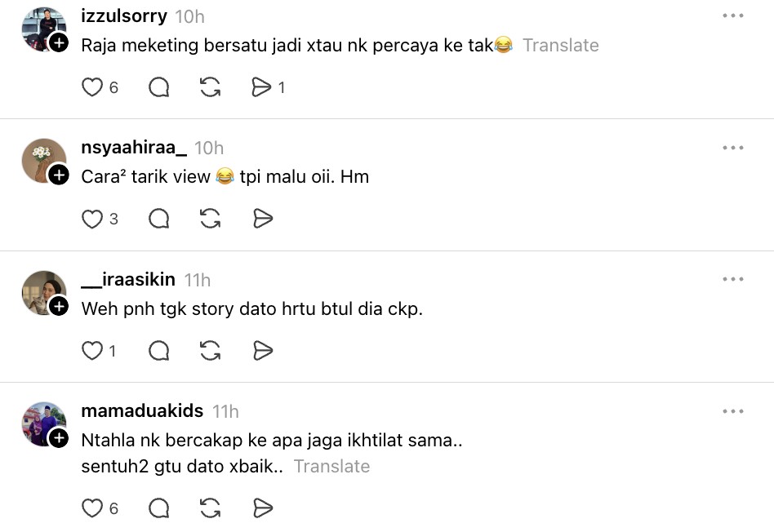Repost izzulsorry's comment
This screenshot has width=774, height=532.
pyautogui.click(x=211, y=87)
